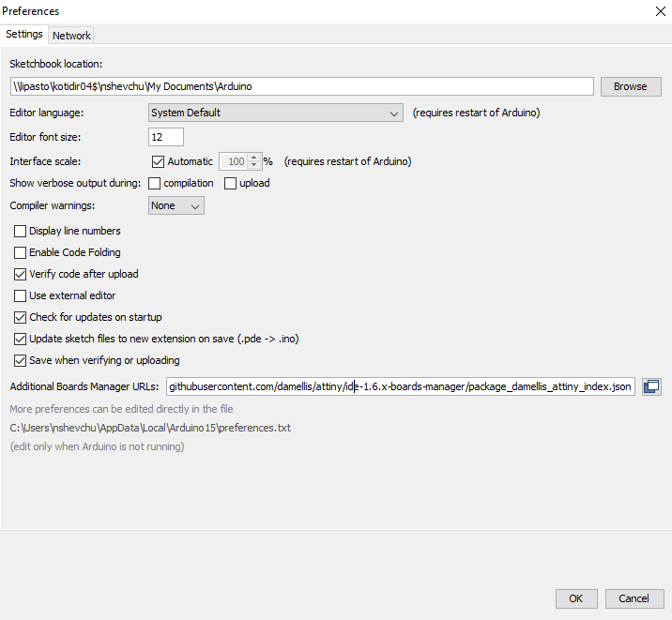Decrease interface scale with down arrow
Screen dimensions: 672x620
pyautogui.click(x=254, y=165)
